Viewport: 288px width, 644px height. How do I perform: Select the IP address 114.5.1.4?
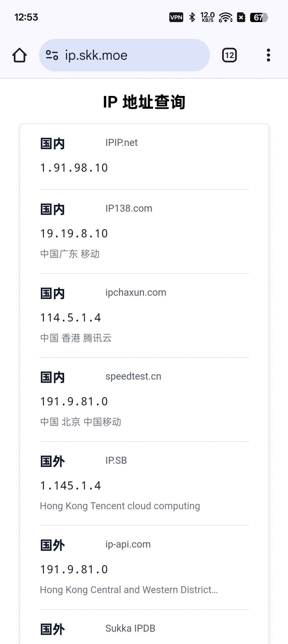(71, 318)
